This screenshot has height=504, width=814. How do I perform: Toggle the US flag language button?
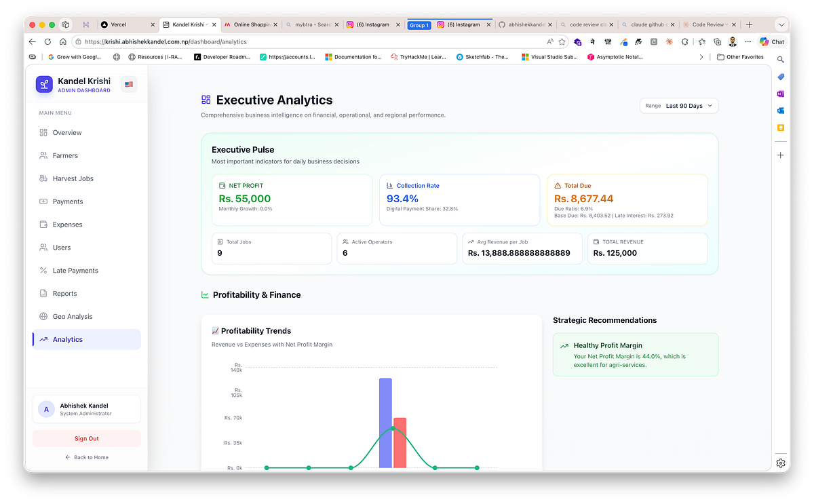pos(129,84)
